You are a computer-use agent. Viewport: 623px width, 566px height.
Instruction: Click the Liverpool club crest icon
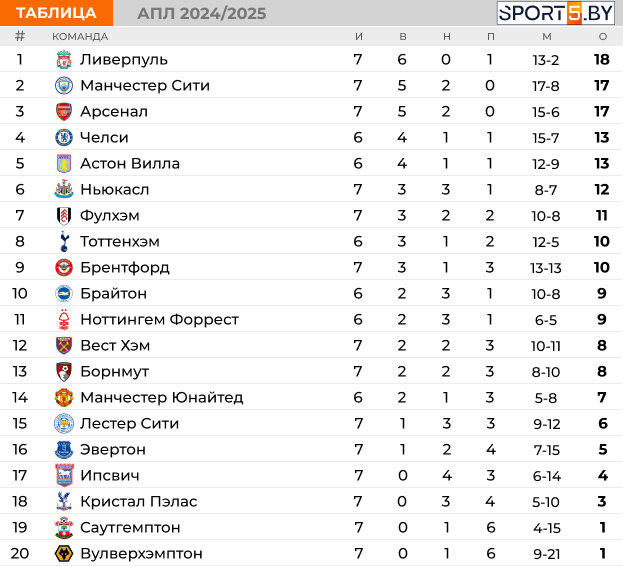pos(64,59)
